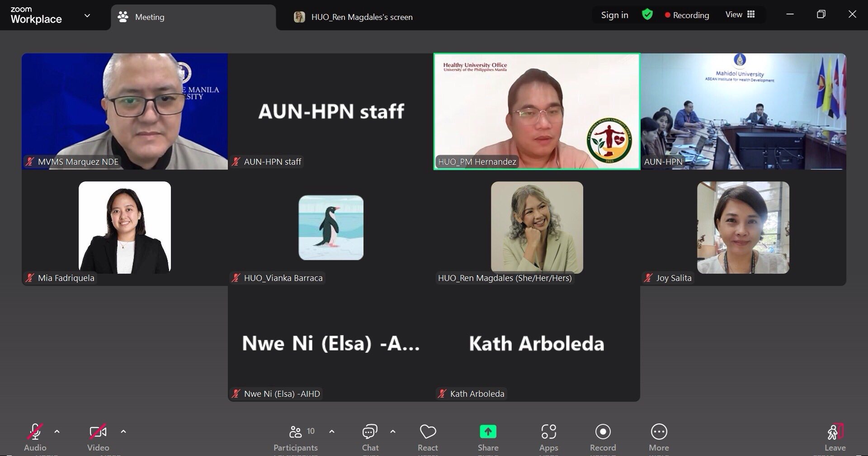Expand the audio options caret
The height and width of the screenshot is (456, 868).
[57, 432]
